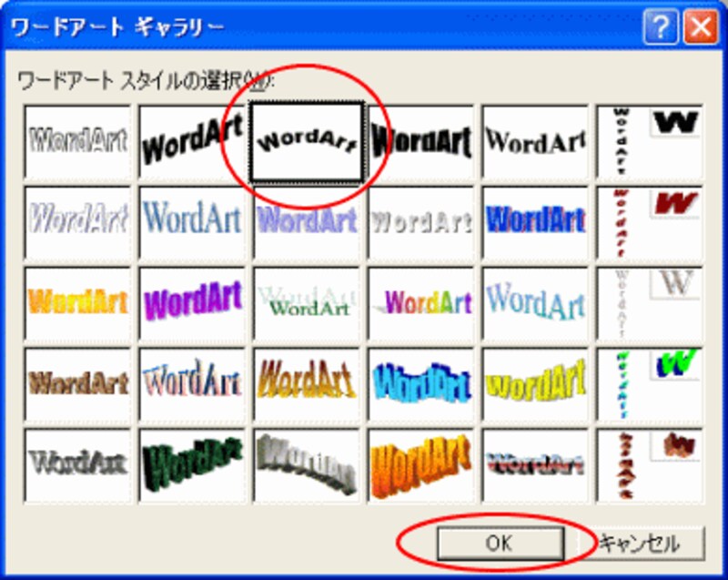Select the gray curved 3D WordArt style
728x580 pixels.
[307, 465]
